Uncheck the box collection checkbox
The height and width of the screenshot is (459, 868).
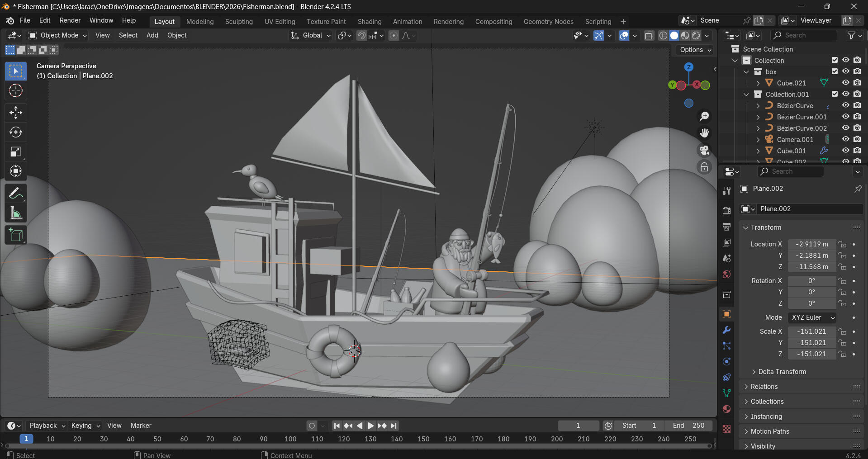pyautogui.click(x=835, y=71)
